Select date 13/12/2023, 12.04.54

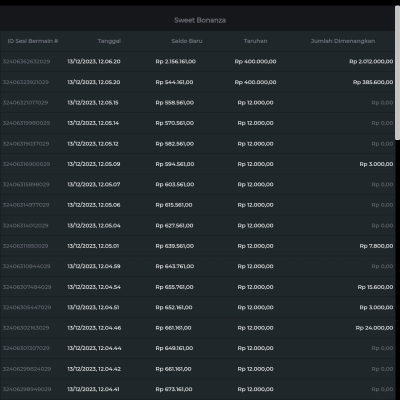coord(94,287)
